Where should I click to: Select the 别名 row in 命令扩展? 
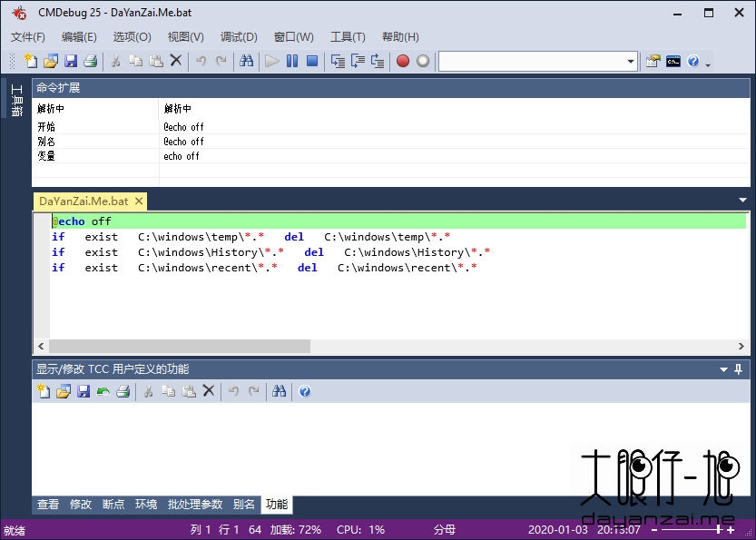(x=390, y=142)
